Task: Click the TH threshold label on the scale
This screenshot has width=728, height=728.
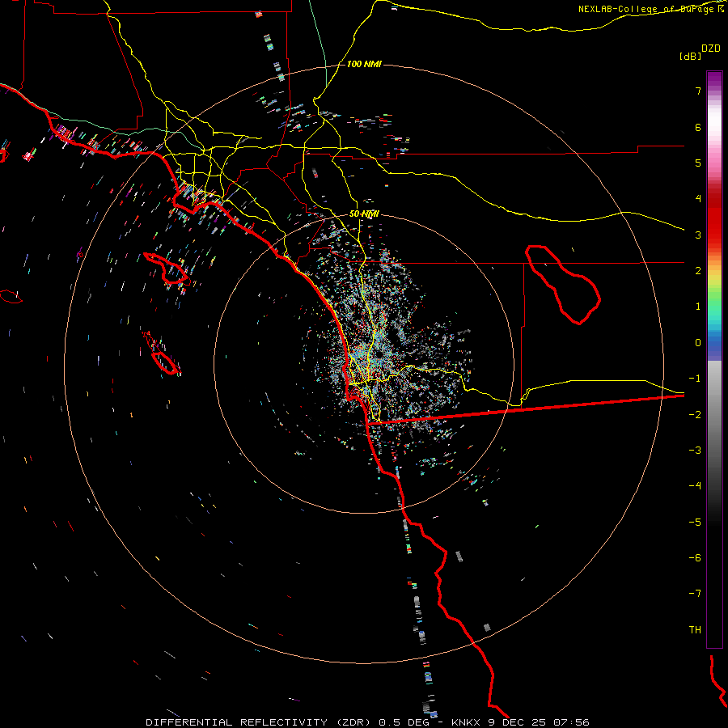Action: (x=695, y=630)
